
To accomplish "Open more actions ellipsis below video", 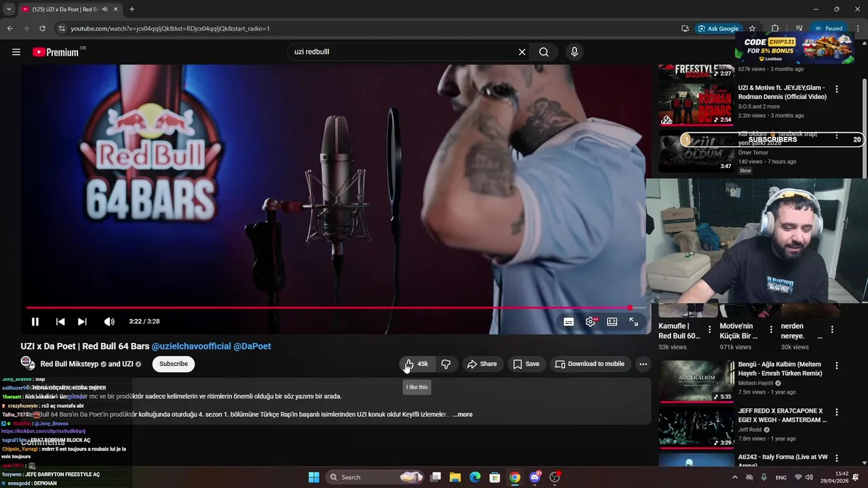I will (643, 364).
